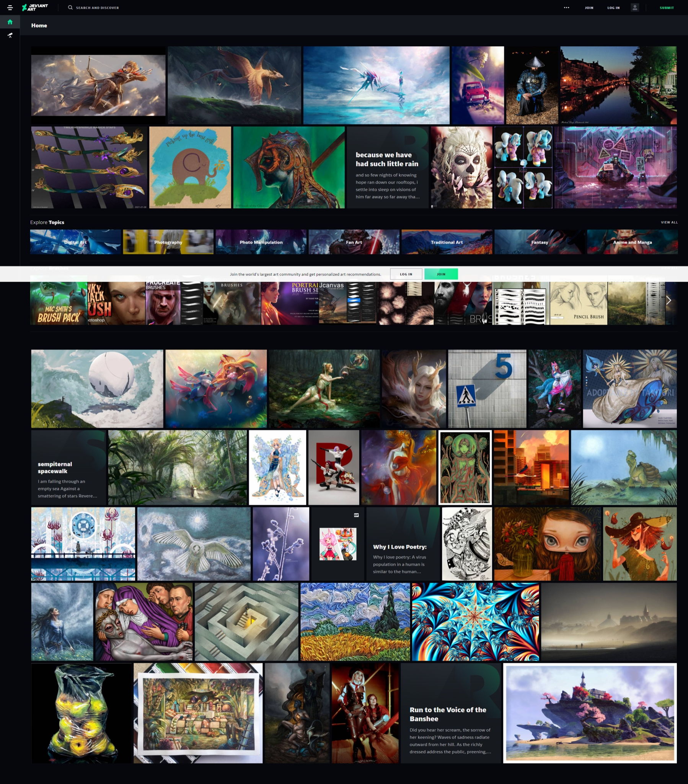Click the JOIN link in header
The height and width of the screenshot is (784, 688).
click(x=589, y=8)
